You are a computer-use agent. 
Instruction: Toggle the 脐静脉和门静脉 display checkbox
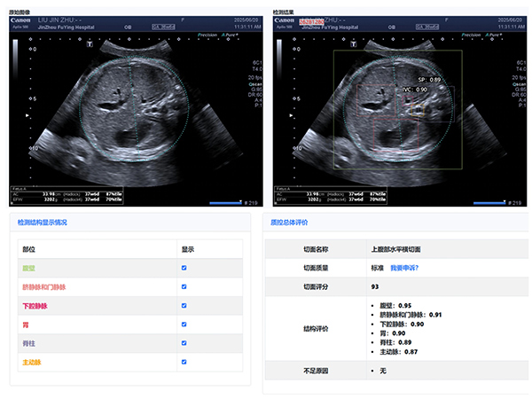click(x=184, y=286)
